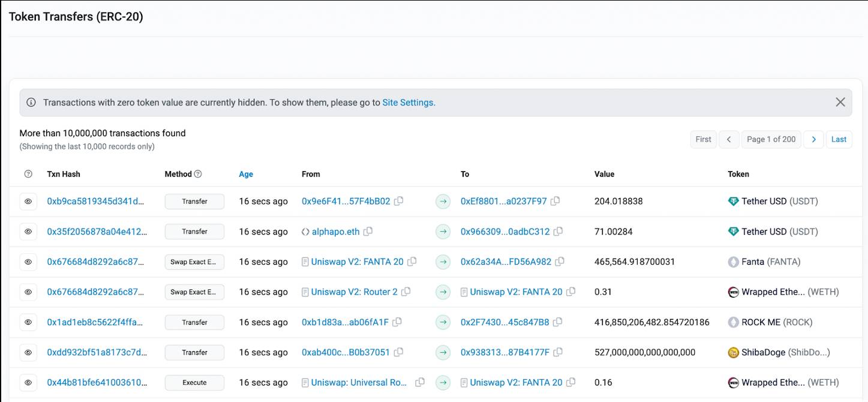The width and height of the screenshot is (868, 402).
Task: Copy the To address in the 0.16 WETH row
Action: pyautogui.click(x=571, y=382)
